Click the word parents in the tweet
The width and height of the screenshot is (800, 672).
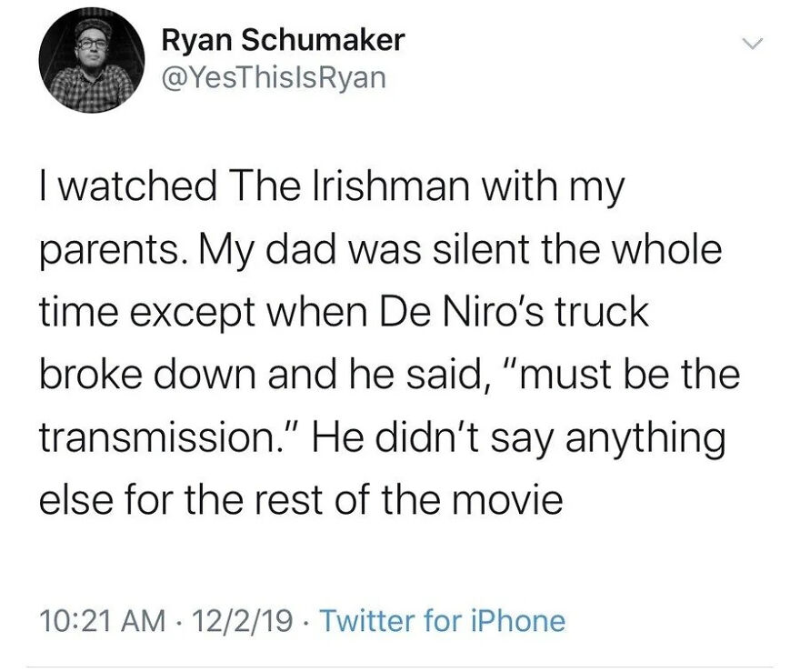[x=109, y=248]
